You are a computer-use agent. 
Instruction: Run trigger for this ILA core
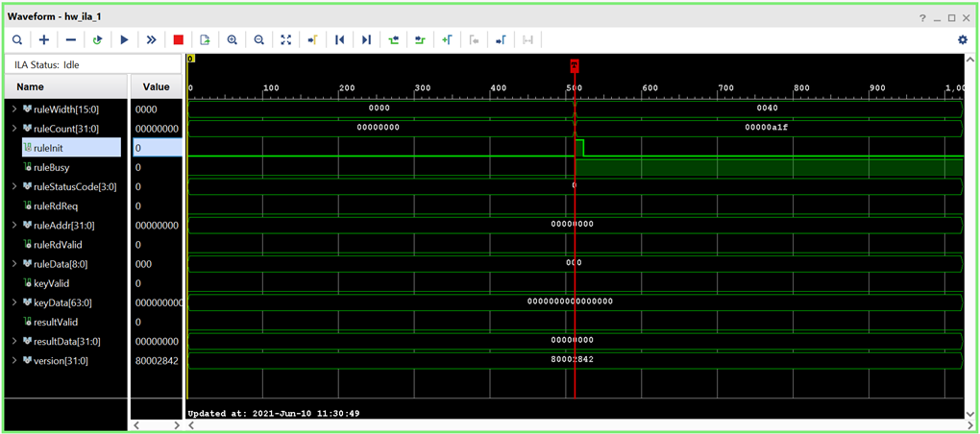click(x=124, y=40)
